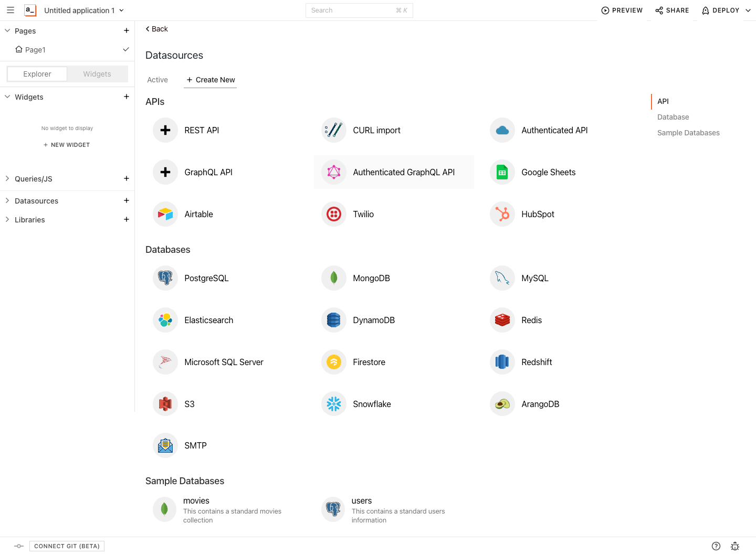This screenshot has width=756, height=555.
Task: Select the Google Sheets icon
Action: 502,172
